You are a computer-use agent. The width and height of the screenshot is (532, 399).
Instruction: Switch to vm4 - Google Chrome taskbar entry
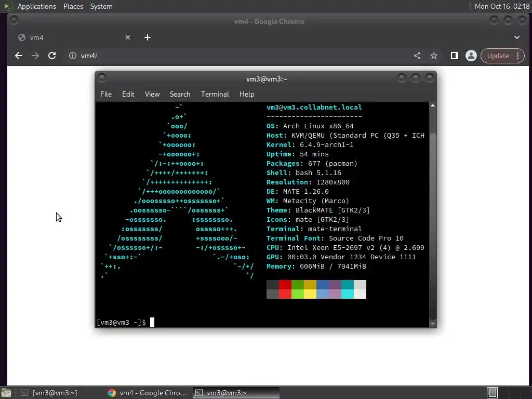pyautogui.click(x=148, y=393)
